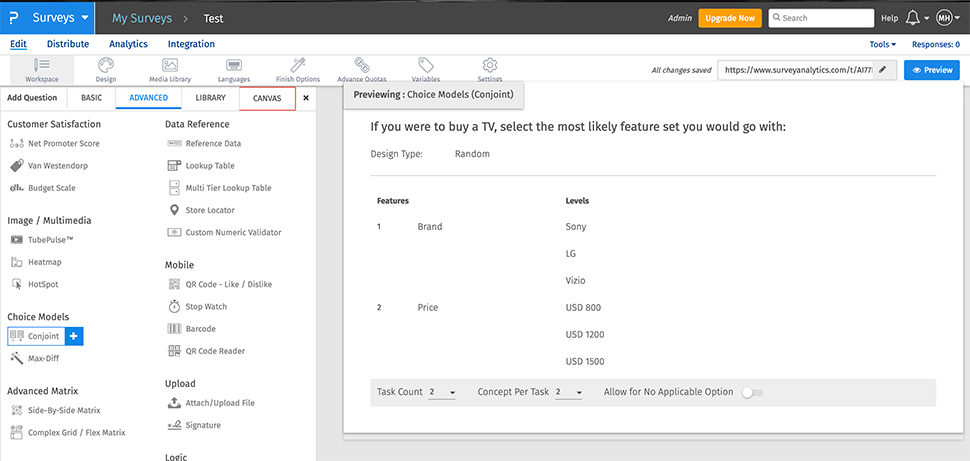This screenshot has height=461, width=970.
Task: Go to the Integration tab
Action: [191, 44]
